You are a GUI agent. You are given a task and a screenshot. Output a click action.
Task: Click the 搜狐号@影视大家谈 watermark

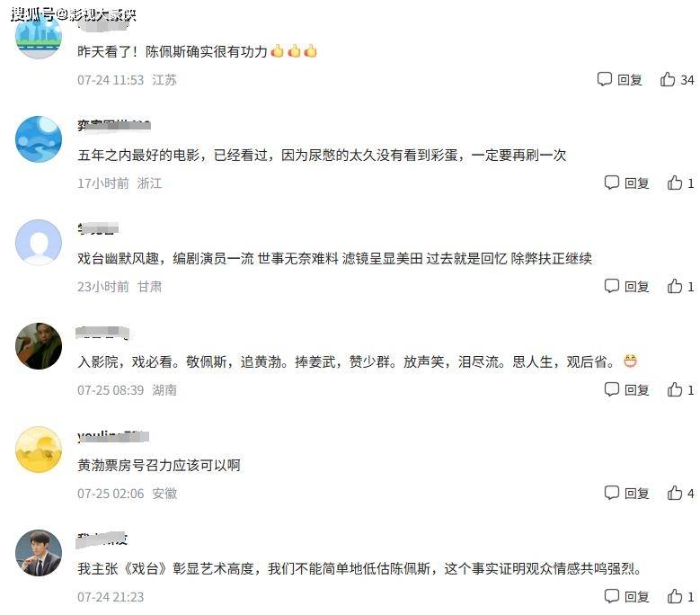tap(73, 14)
